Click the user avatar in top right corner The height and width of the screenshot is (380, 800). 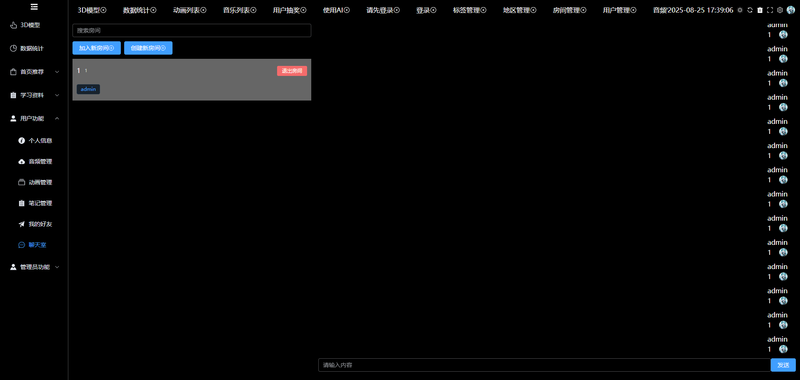[791, 10]
